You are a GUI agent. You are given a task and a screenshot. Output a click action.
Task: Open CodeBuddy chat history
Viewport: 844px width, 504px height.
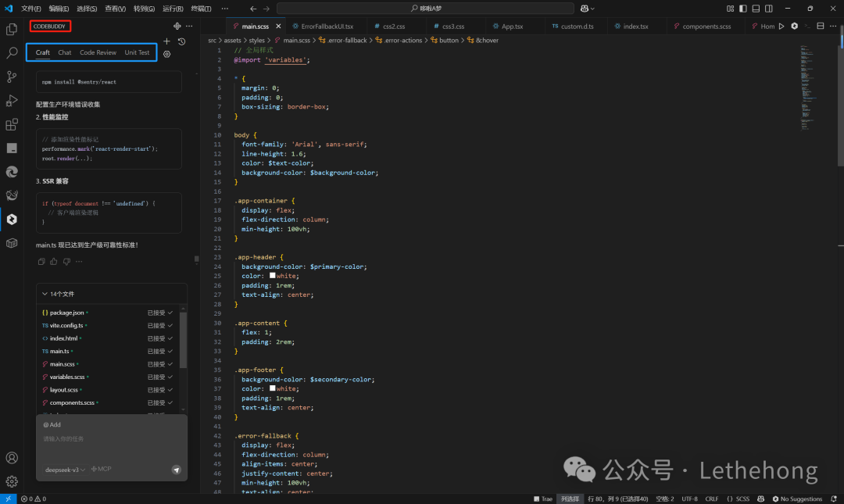[x=181, y=41]
